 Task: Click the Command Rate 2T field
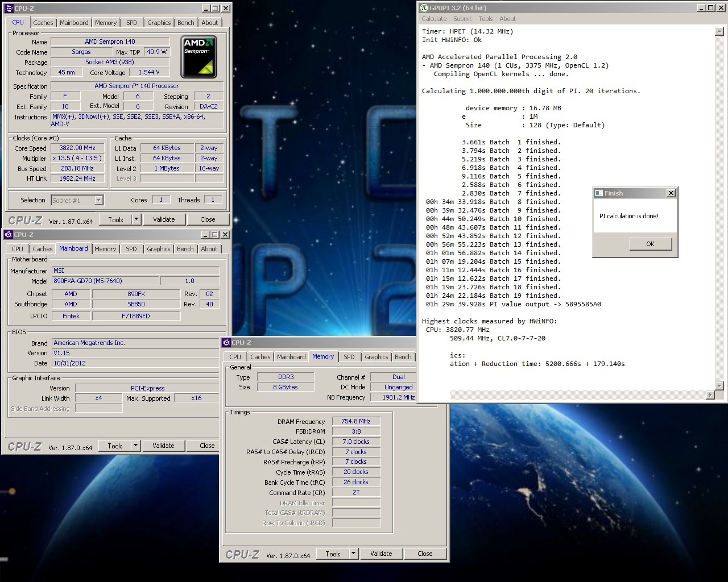(x=356, y=492)
